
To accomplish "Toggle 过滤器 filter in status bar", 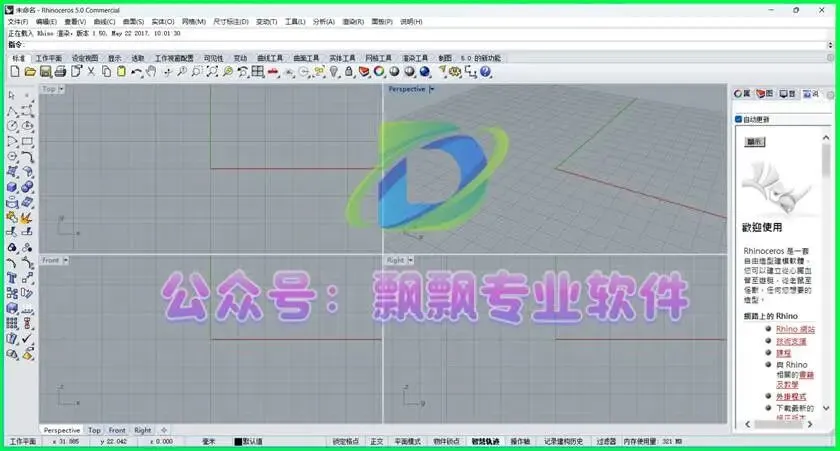I will (606, 441).
